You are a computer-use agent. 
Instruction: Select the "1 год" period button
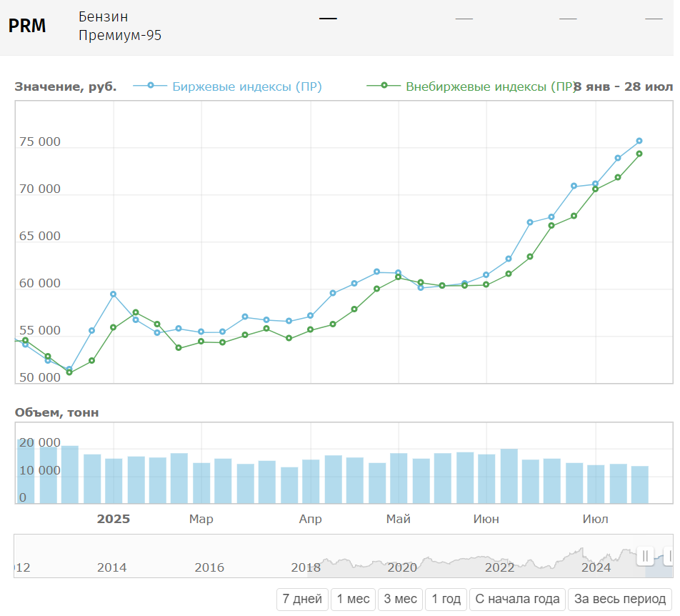(446, 599)
